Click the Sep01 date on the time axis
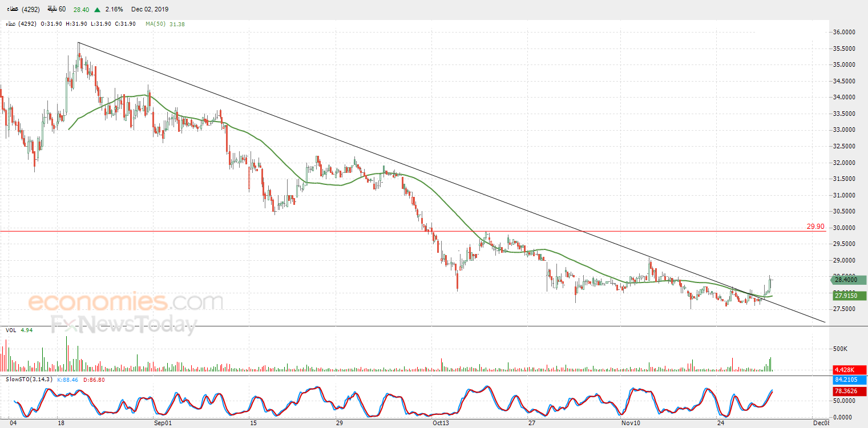 click(163, 423)
